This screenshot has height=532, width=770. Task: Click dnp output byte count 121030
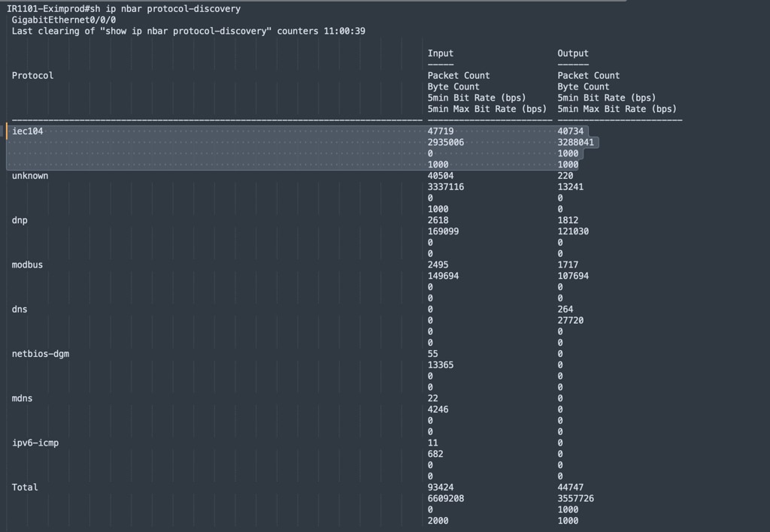tap(573, 231)
